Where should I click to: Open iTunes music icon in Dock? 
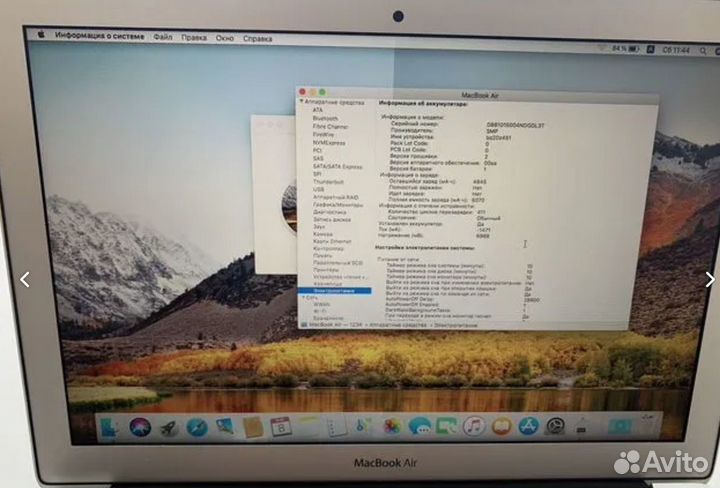[x=474, y=426]
